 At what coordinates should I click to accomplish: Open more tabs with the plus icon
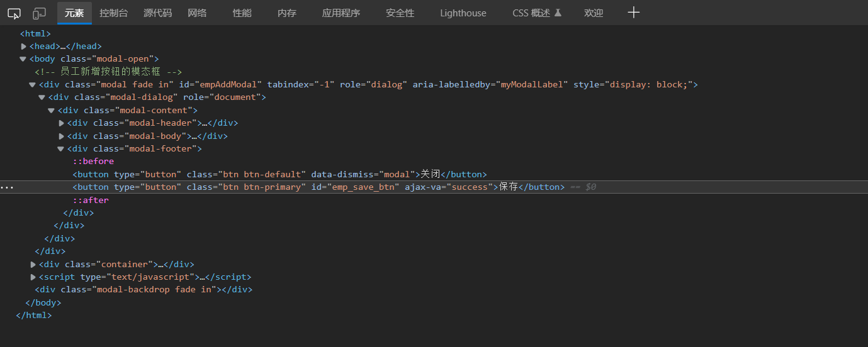(634, 13)
